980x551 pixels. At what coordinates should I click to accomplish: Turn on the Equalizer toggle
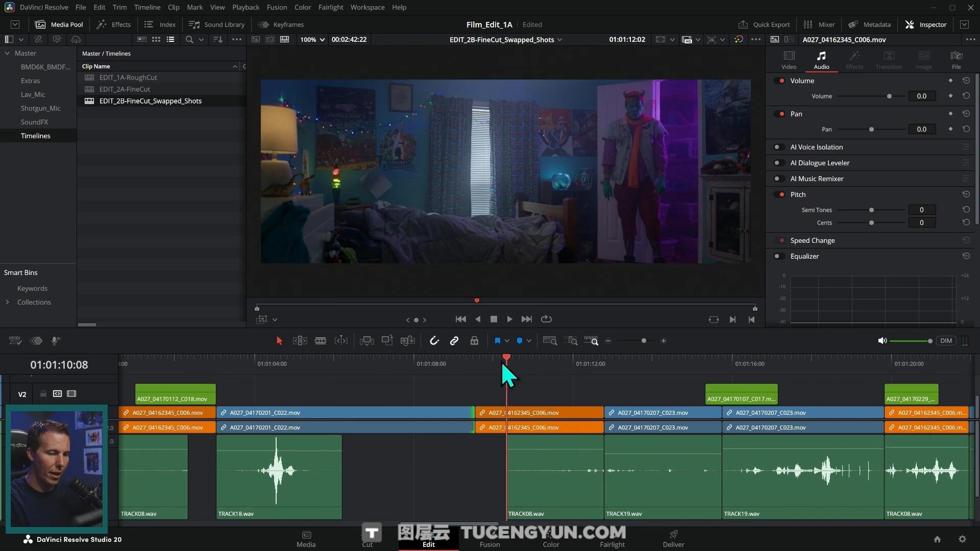click(779, 256)
